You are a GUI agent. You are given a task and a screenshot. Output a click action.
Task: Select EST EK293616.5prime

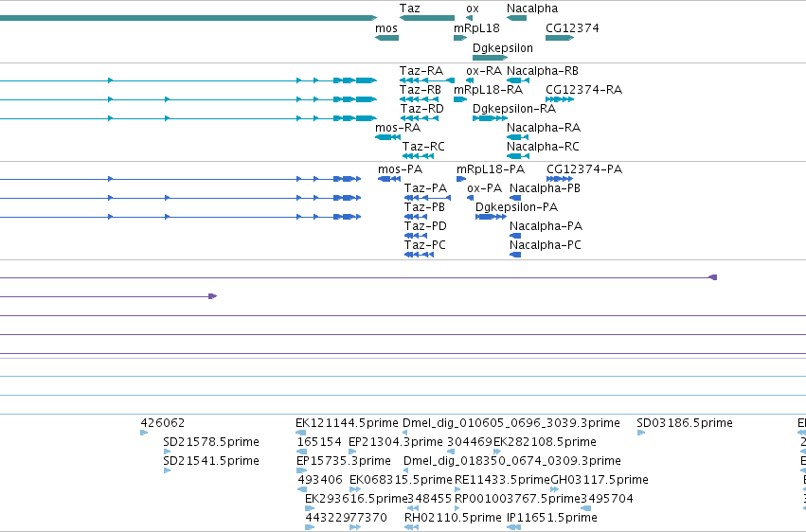click(x=356, y=499)
